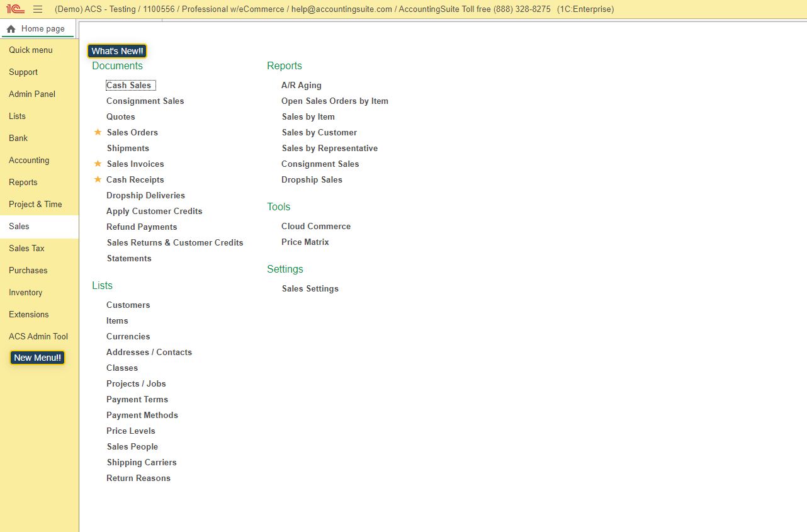This screenshot has height=532, width=807.
Task: Open the Sales Invoices link
Action: (135, 164)
